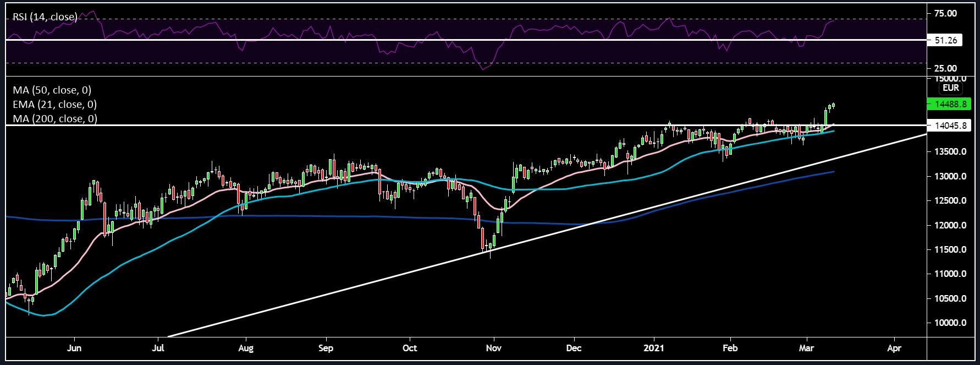The image size is (980, 365).
Task: Click the 51.26 RSI level label
Action: 945,40
